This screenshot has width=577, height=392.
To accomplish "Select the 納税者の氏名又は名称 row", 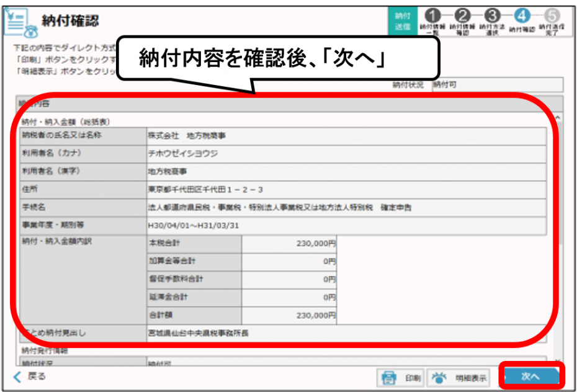I will pos(341,135).
